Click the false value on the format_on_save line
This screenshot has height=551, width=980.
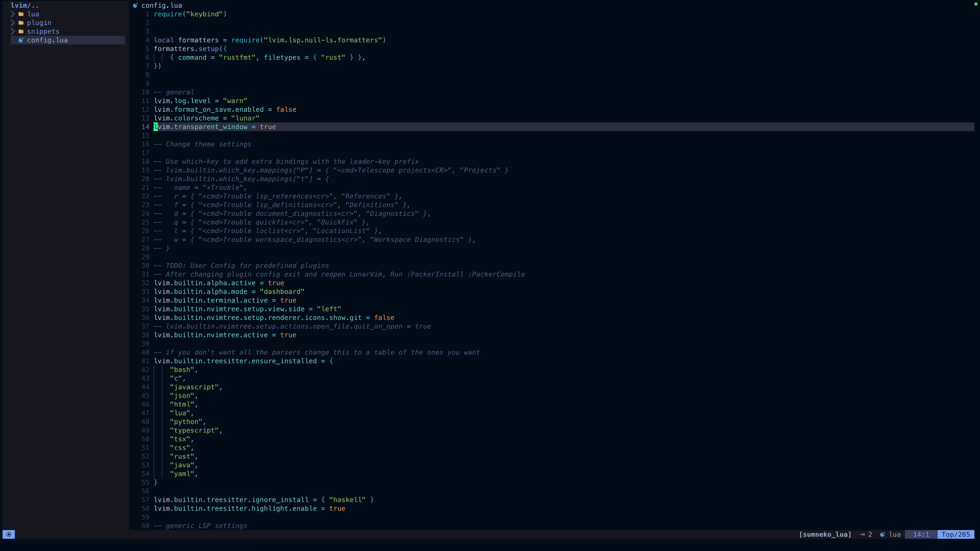pos(286,109)
